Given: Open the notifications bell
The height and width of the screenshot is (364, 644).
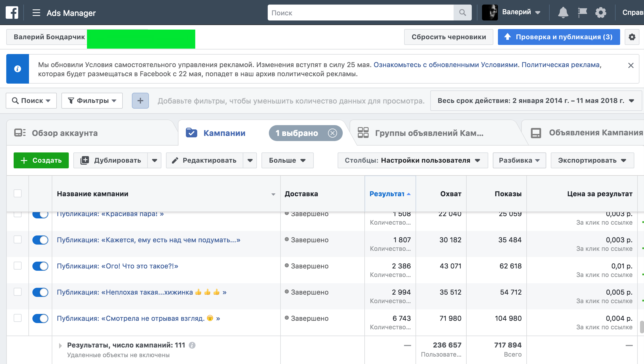Looking at the screenshot, I should (x=563, y=13).
